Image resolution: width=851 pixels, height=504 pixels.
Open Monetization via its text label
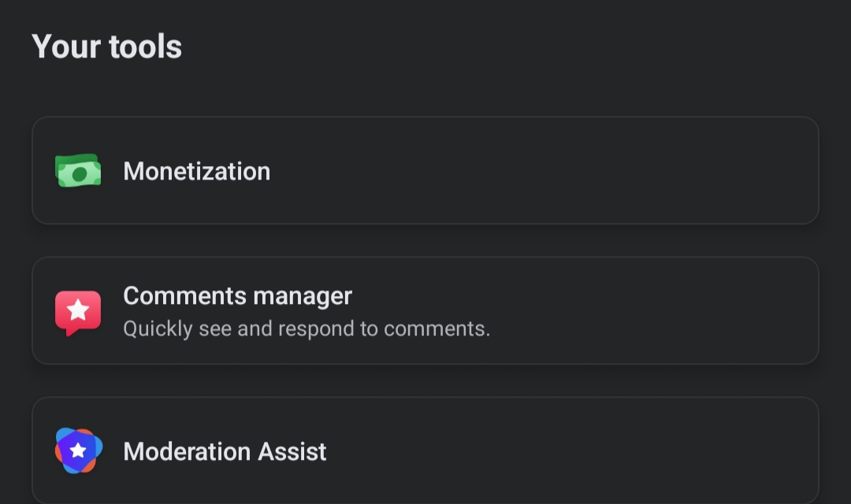pyautogui.click(x=196, y=172)
